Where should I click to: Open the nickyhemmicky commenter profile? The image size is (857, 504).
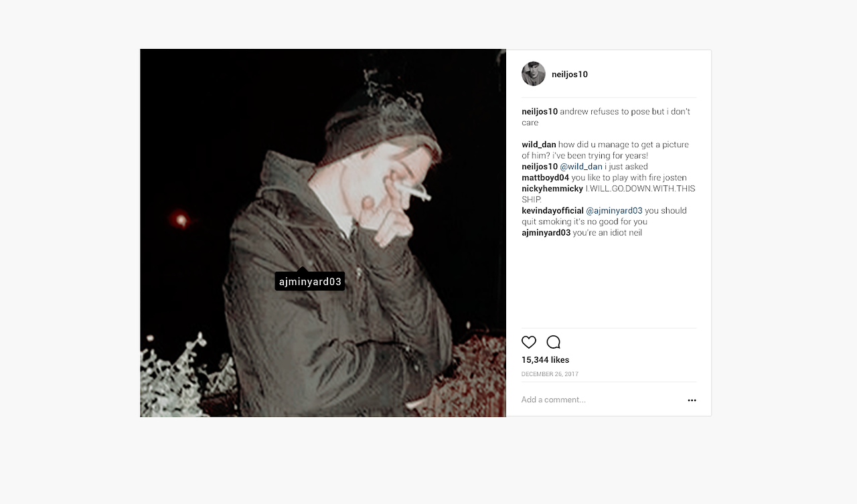click(552, 189)
